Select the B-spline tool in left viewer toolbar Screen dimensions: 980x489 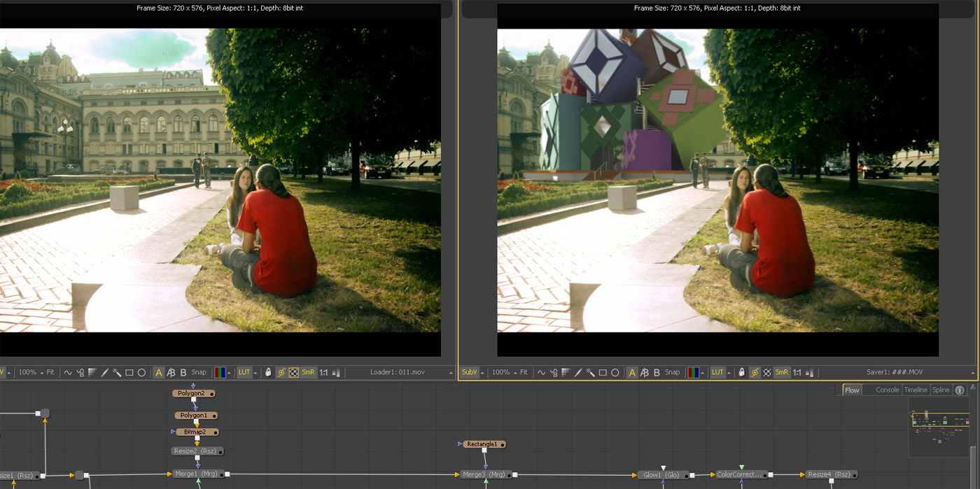click(80, 373)
